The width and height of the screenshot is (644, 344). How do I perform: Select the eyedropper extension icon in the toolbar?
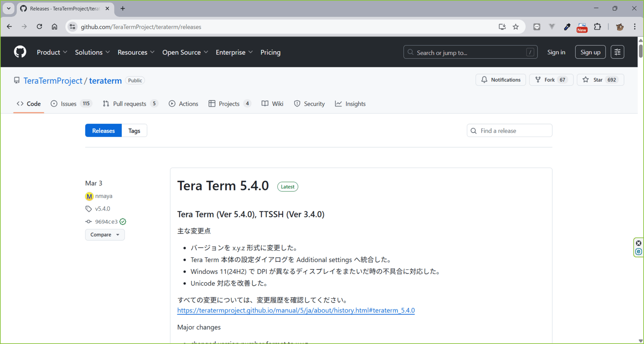tap(567, 27)
